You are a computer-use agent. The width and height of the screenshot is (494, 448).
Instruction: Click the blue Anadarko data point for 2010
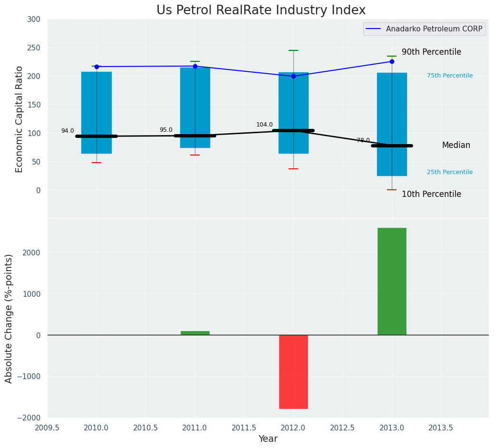97,67
